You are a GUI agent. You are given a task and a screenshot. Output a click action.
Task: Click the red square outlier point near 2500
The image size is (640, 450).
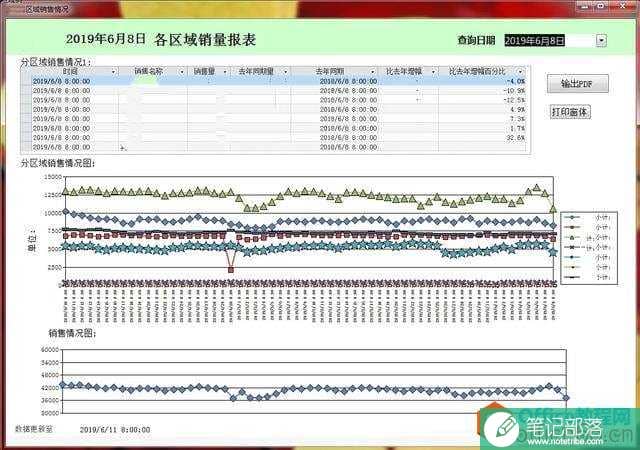tap(231, 270)
